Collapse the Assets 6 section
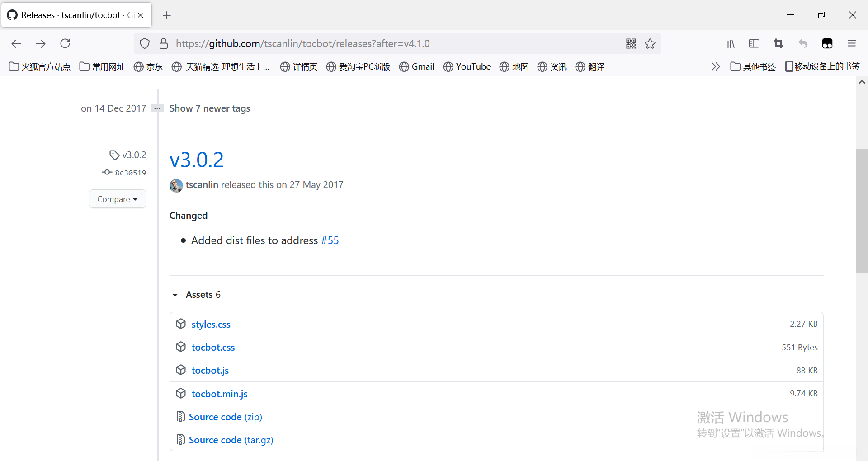This screenshot has width=868, height=461. (197, 295)
